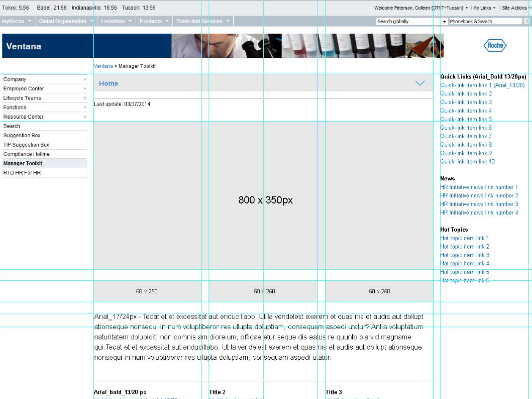Open HR Initiative news link number 1
Image resolution: width=532 pixels, height=399 pixels.
[x=479, y=187]
